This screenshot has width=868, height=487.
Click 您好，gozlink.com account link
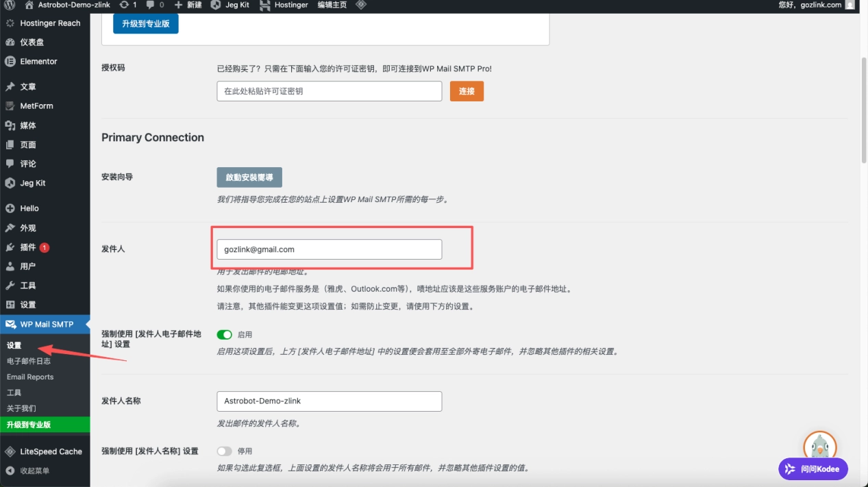tap(810, 5)
